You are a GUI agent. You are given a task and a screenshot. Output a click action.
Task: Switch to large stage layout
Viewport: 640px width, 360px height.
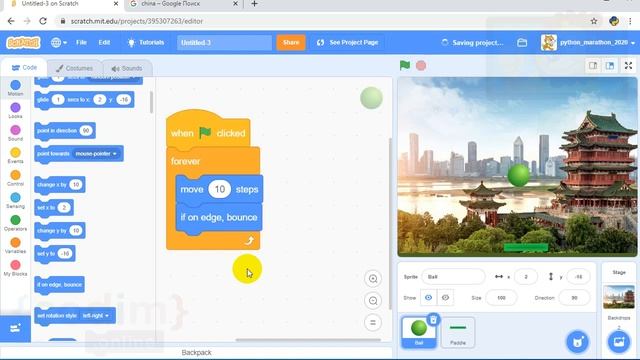[x=610, y=66]
